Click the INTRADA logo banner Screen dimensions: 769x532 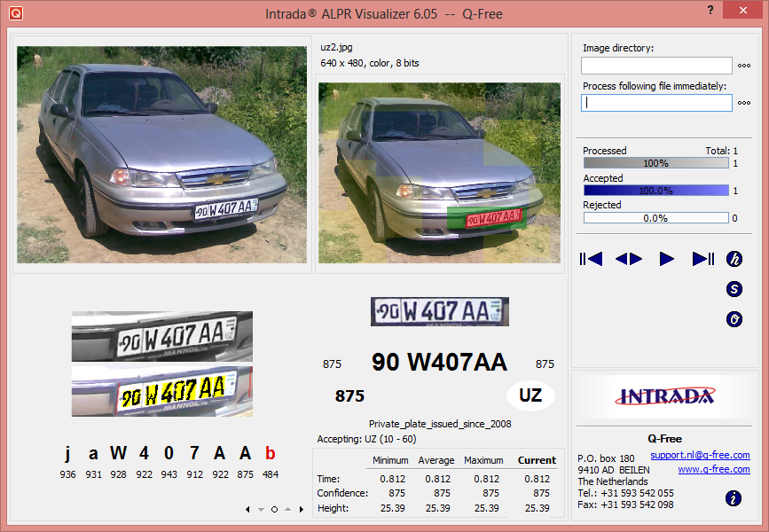click(664, 396)
